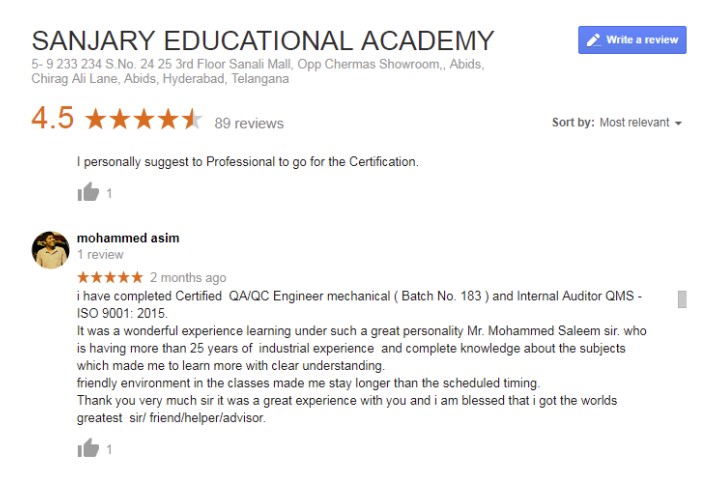Open the Most relevant sort dropdown
Viewport: 715px width, 487px height.
click(634, 122)
